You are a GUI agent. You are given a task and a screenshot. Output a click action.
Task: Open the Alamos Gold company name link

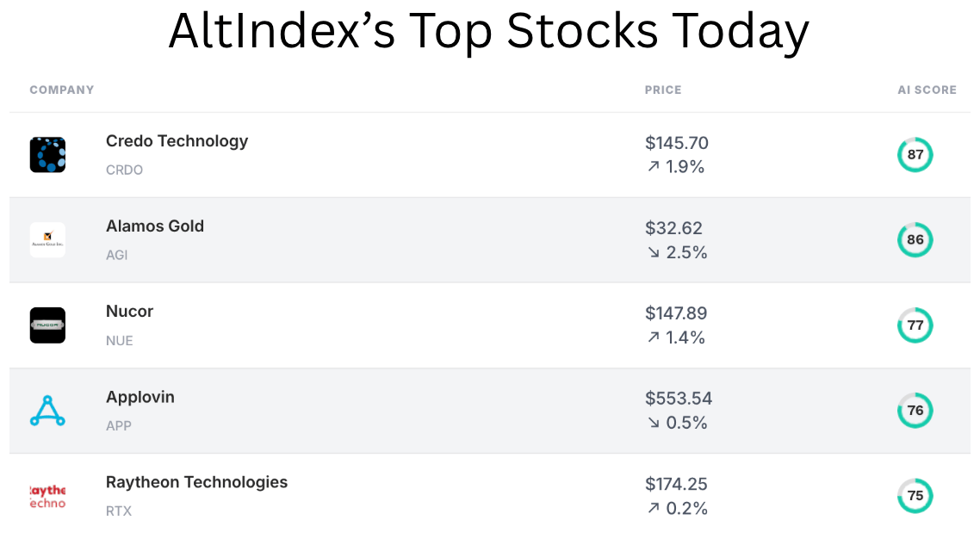[155, 226]
